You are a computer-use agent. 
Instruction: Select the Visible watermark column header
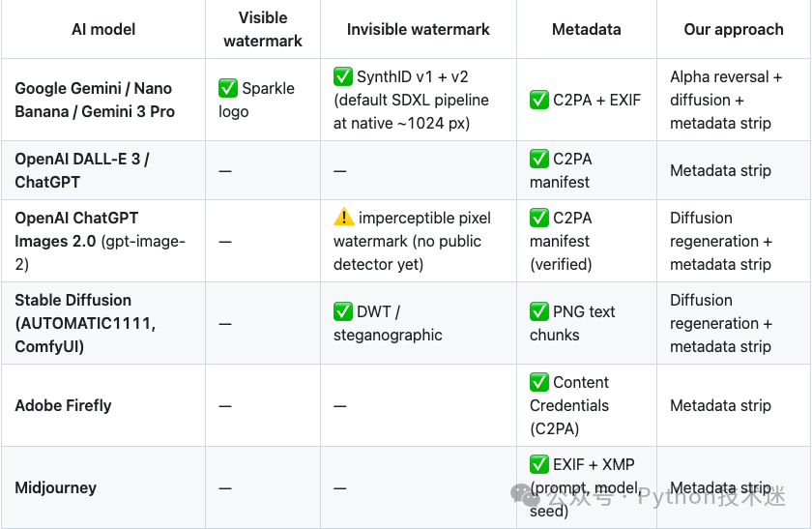(263, 29)
